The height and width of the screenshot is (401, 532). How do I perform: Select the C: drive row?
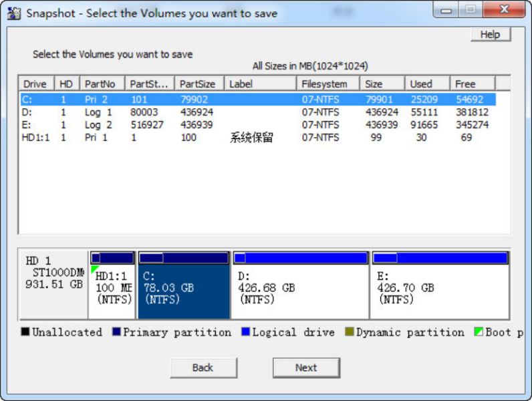coord(258,100)
